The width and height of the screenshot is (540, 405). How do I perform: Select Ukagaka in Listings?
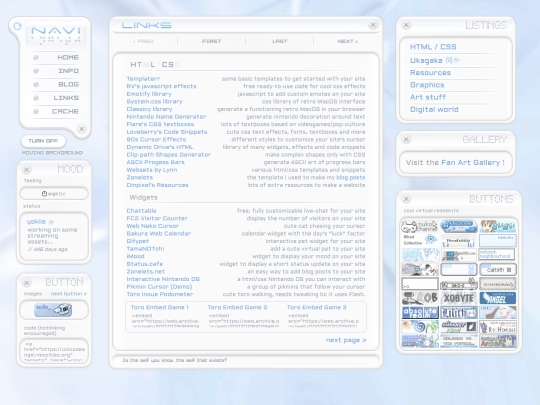click(x=434, y=60)
